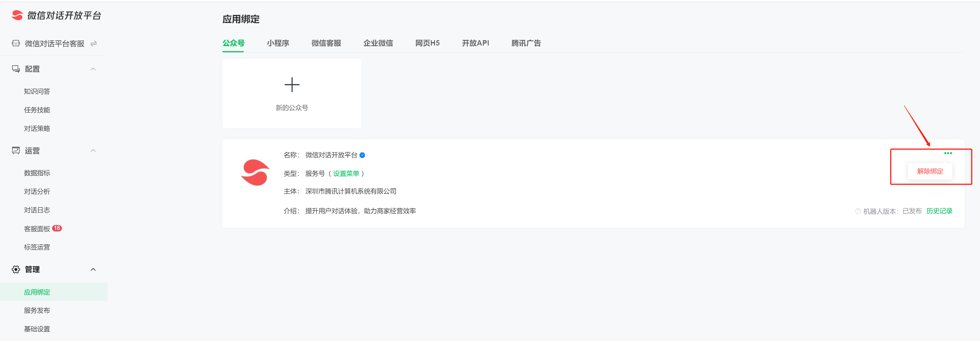The image size is (980, 341).
Task: Open 对话日志 in the sidebar
Action: 37,210
